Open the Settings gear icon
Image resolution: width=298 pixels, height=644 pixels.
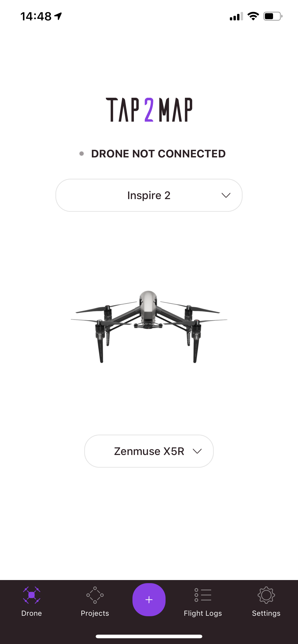[x=266, y=595]
